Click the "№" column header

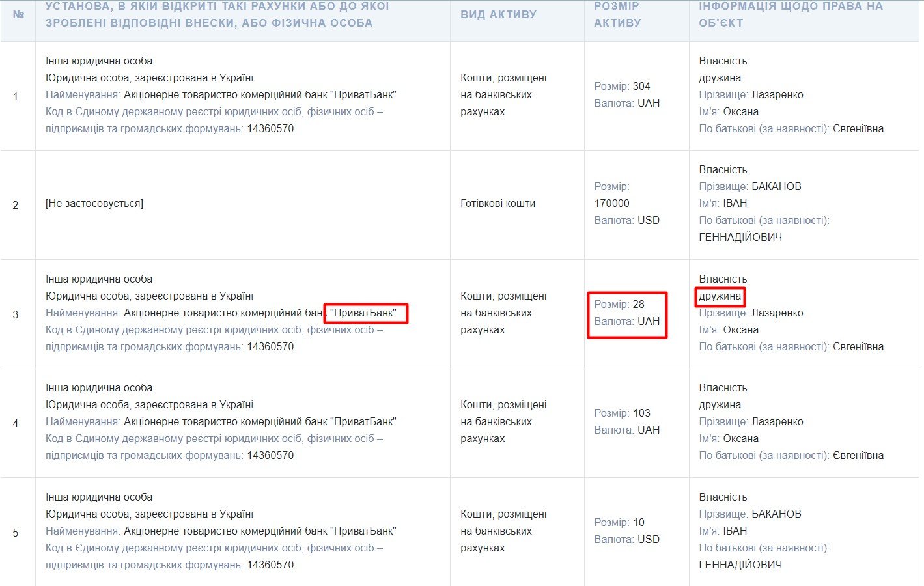(18, 14)
